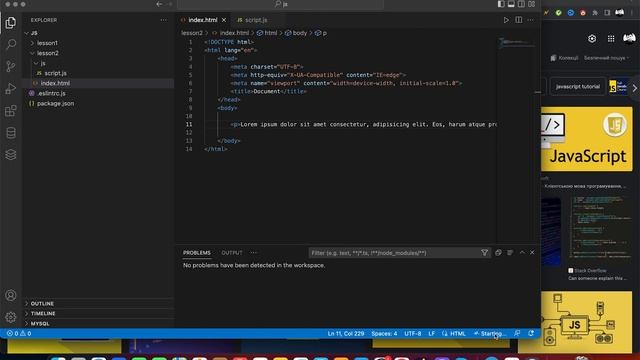Viewport: 640px width, 360px height.
Task: Close the bottom panel
Action: [532, 253]
